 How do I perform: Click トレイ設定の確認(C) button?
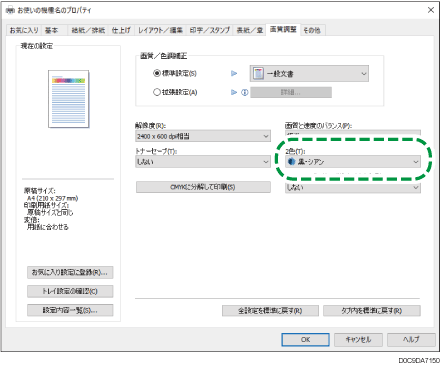(x=70, y=291)
